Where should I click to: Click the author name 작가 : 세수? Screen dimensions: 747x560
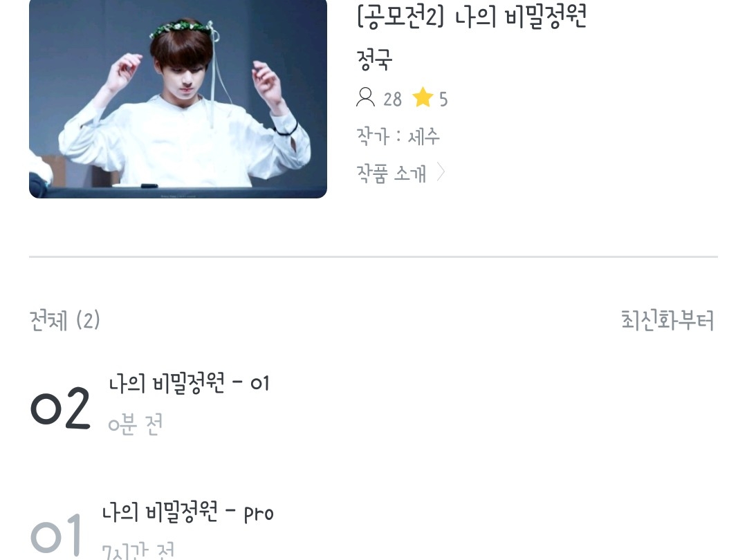tap(398, 137)
